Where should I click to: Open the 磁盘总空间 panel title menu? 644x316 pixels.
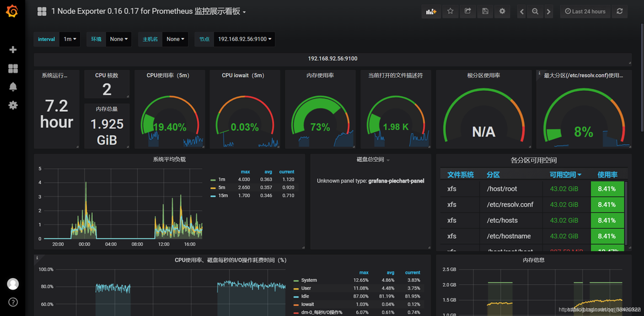373,159
